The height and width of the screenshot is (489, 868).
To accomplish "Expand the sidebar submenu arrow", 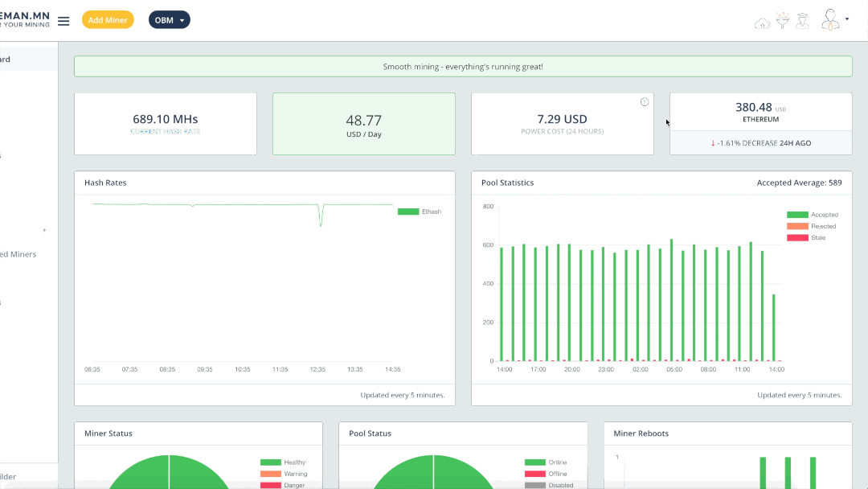I will coord(44,230).
